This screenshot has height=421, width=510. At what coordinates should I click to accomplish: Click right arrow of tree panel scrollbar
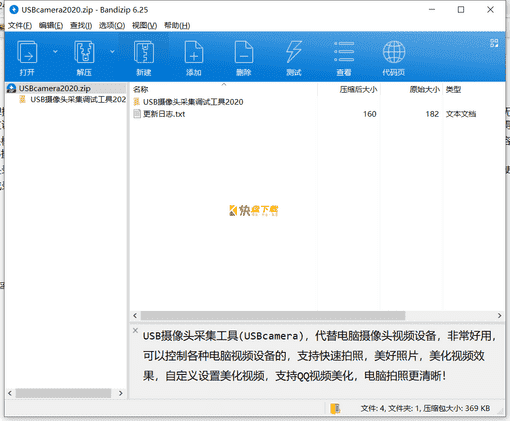(121, 393)
